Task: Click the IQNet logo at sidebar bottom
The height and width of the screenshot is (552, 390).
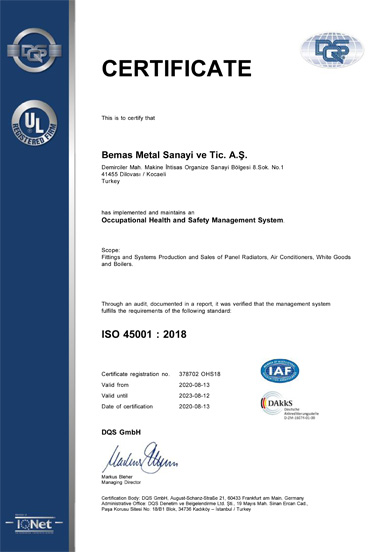Action: pos(34,524)
